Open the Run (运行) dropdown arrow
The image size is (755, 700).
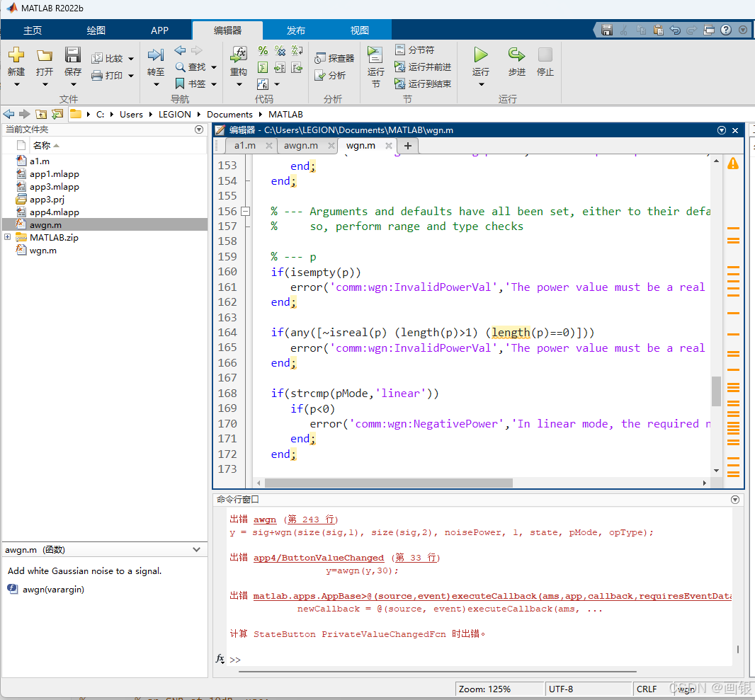point(481,84)
